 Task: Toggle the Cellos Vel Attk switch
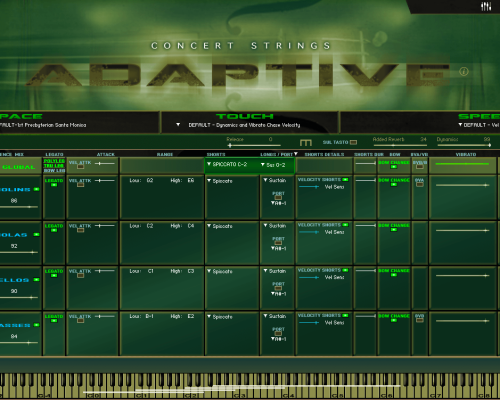click(x=80, y=275)
